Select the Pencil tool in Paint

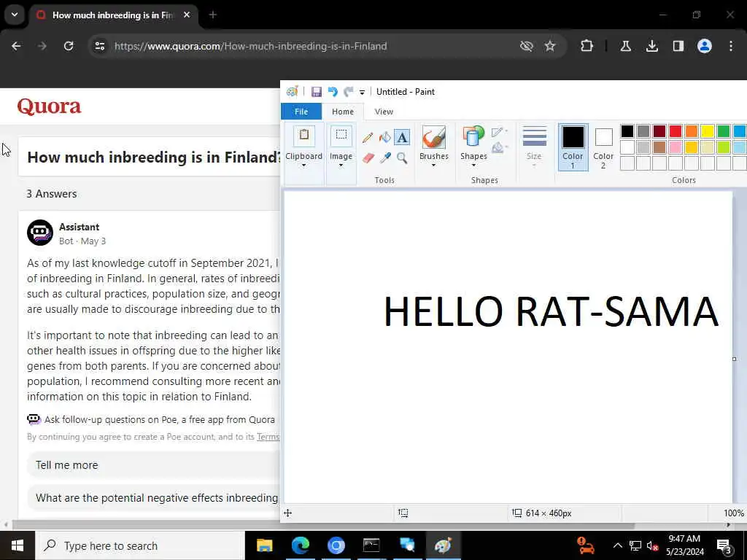click(x=368, y=138)
